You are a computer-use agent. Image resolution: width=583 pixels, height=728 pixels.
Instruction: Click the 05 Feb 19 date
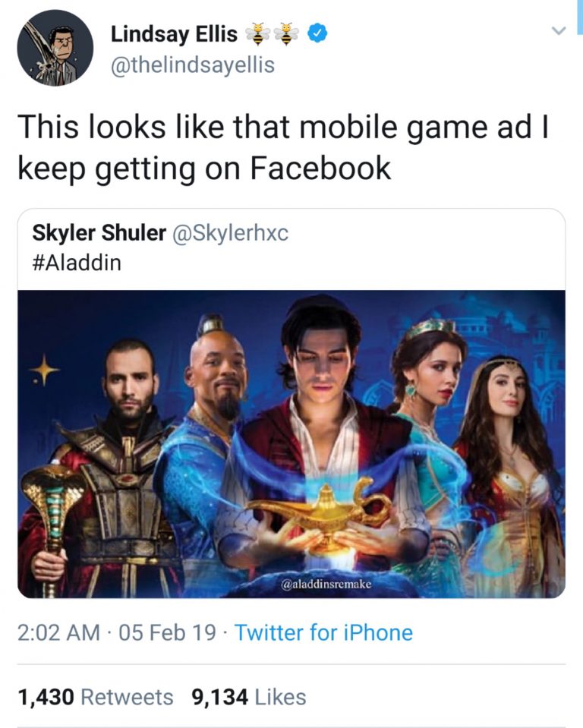(167, 632)
